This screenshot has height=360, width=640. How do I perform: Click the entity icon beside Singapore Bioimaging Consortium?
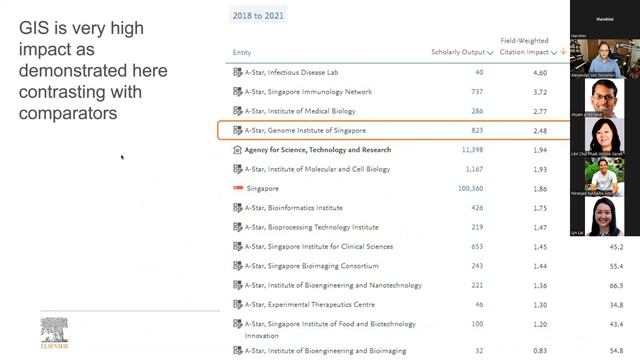tap(238, 266)
